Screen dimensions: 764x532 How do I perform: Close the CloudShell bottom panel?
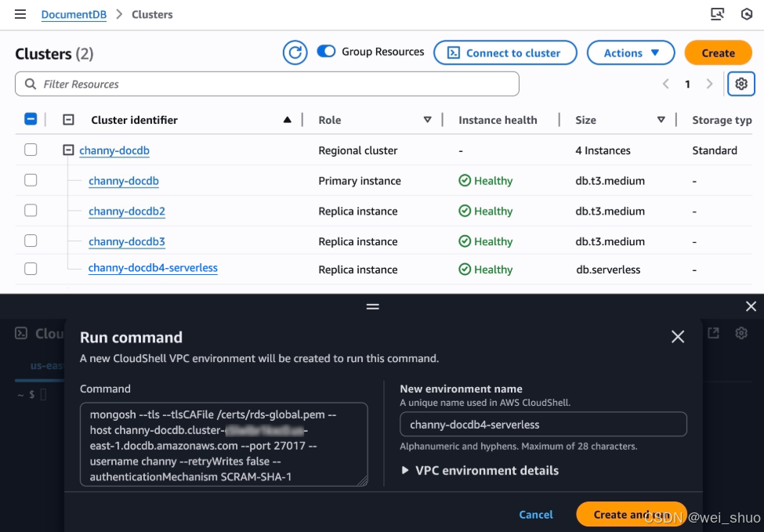pos(751,306)
